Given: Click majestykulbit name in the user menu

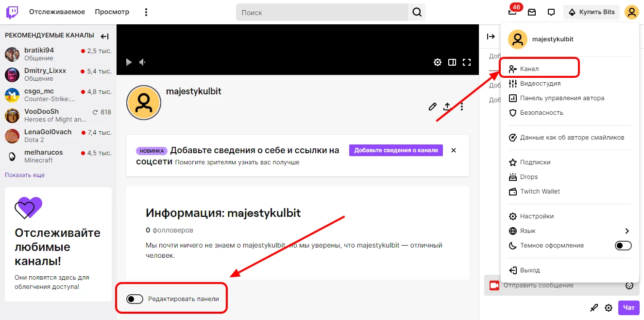Looking at the screenshot, I should point(553,39).
